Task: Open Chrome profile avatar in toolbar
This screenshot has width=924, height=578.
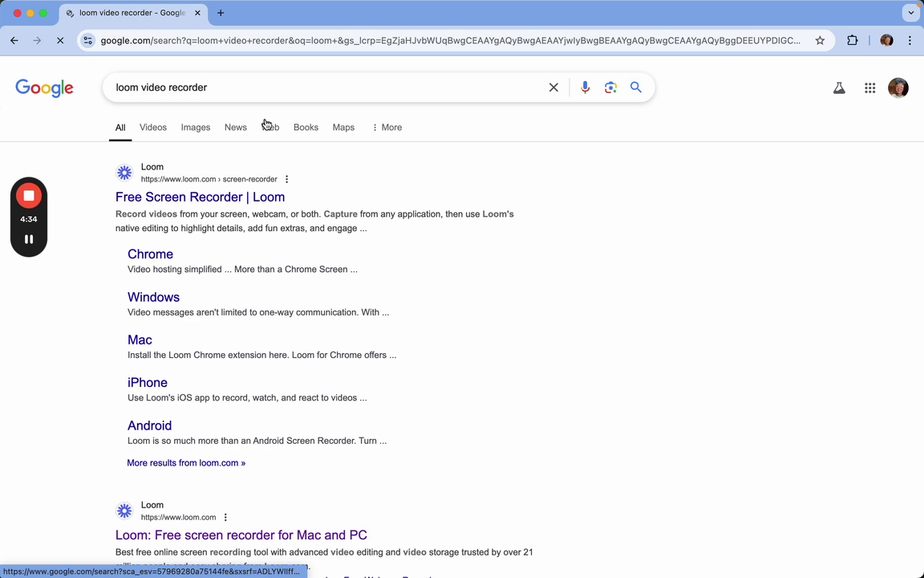Action: (x=886, y=41)
